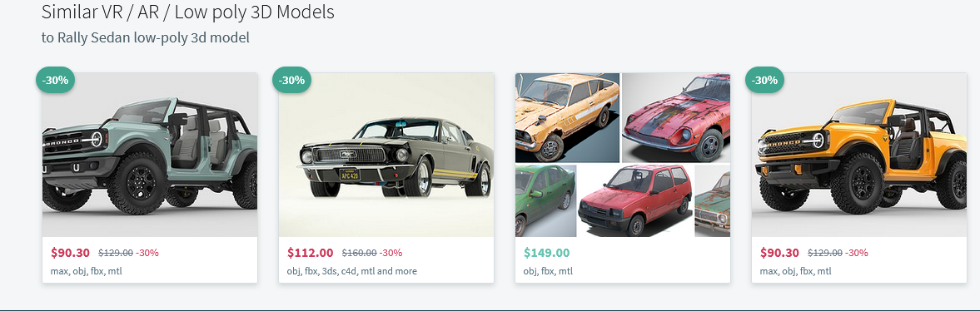Click $90.30 price under the orange Bronco
Screen dimensions: 980x311
(779, 253)
